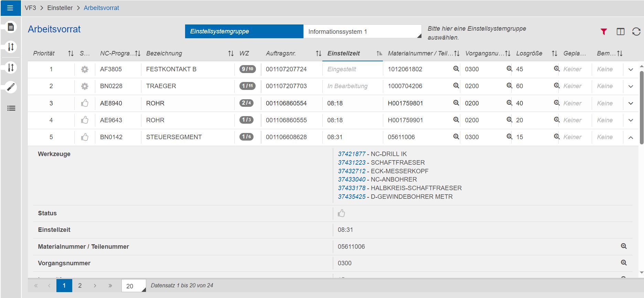
Task: Toggle thumbs-up status for AE8940 row
Action: tap(85, 103)
